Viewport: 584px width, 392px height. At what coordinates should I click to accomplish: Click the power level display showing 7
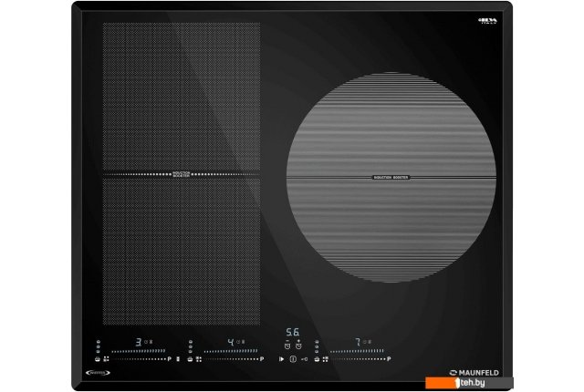coord(356,343)
